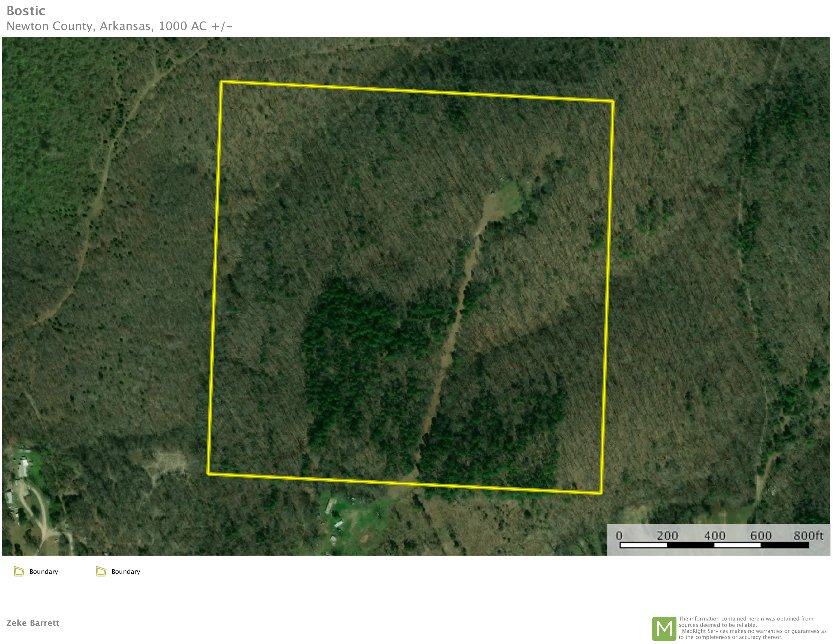Viewport: 833px width, 644px height.
Task: Click the second Boundary legend icon
Action: coord(101,571)
